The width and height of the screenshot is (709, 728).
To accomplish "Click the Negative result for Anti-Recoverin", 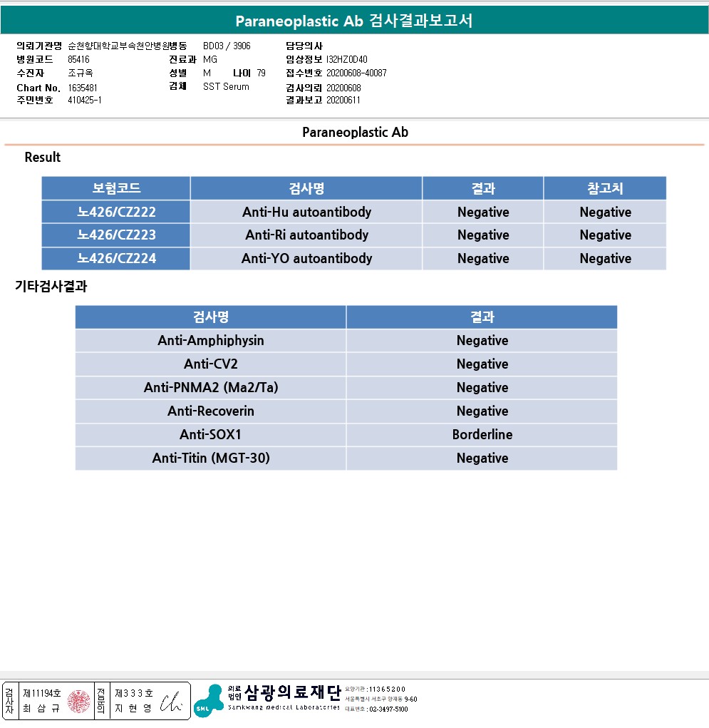I will coord(482,411).
